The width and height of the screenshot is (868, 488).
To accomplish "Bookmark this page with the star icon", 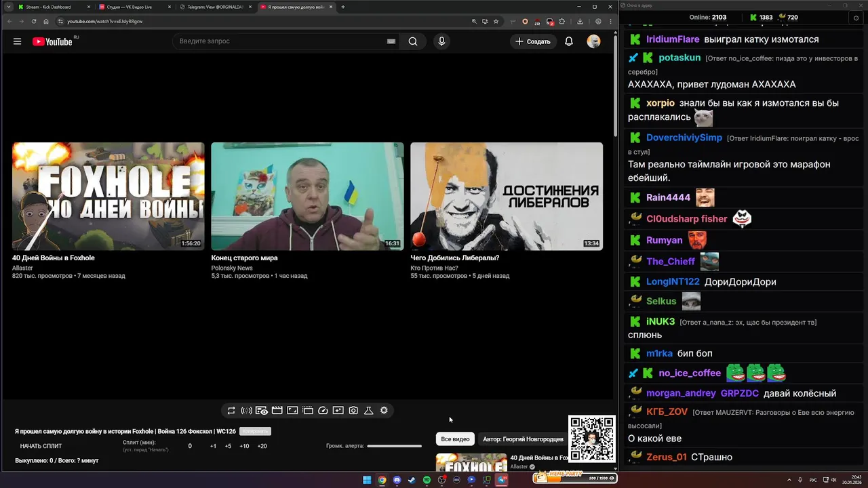I will [496, 21].
